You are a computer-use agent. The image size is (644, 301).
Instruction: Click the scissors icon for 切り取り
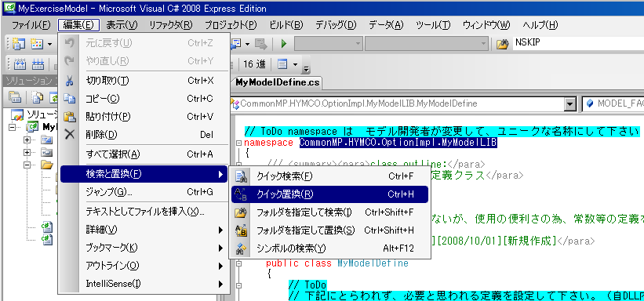point(69,81)
